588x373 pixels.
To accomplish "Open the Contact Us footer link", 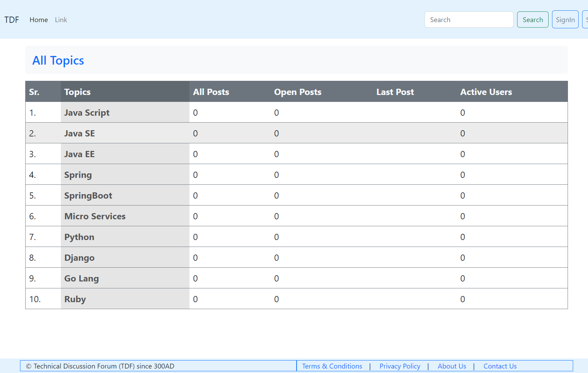I will [x=500, y=366].
